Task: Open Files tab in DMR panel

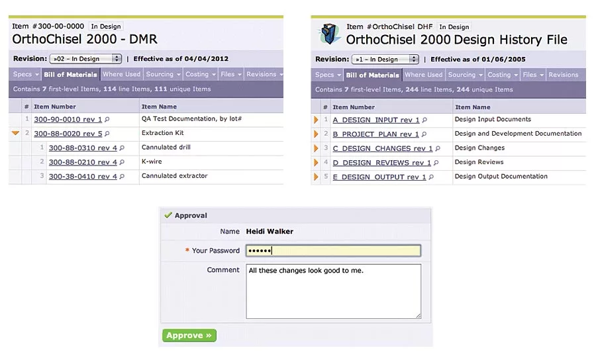Action: (x=230, y=74)
